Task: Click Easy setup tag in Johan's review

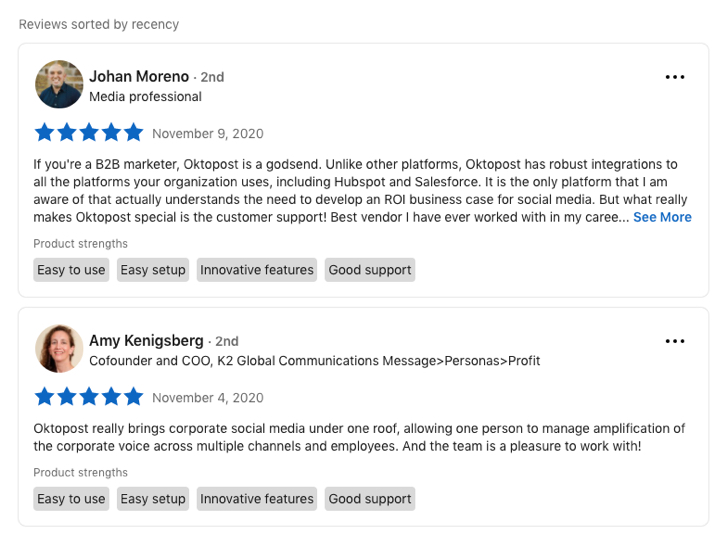Action: coord(153,270)
